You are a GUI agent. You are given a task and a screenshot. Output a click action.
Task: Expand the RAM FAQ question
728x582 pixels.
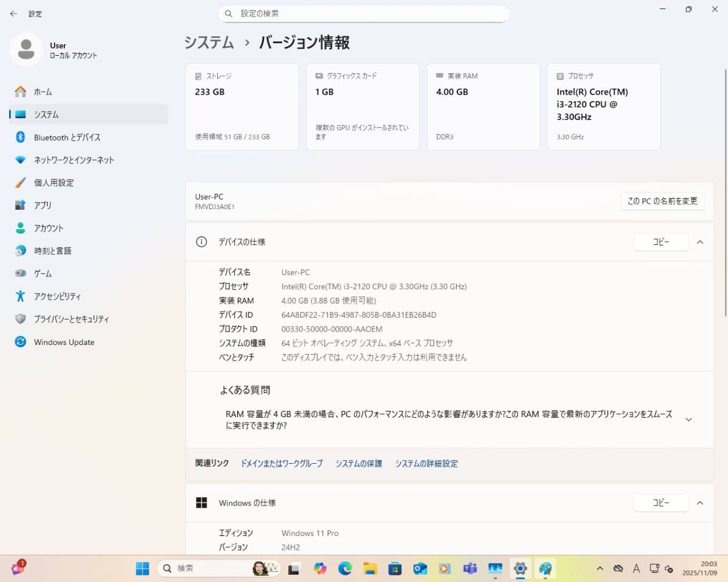(x=689, y=419)
